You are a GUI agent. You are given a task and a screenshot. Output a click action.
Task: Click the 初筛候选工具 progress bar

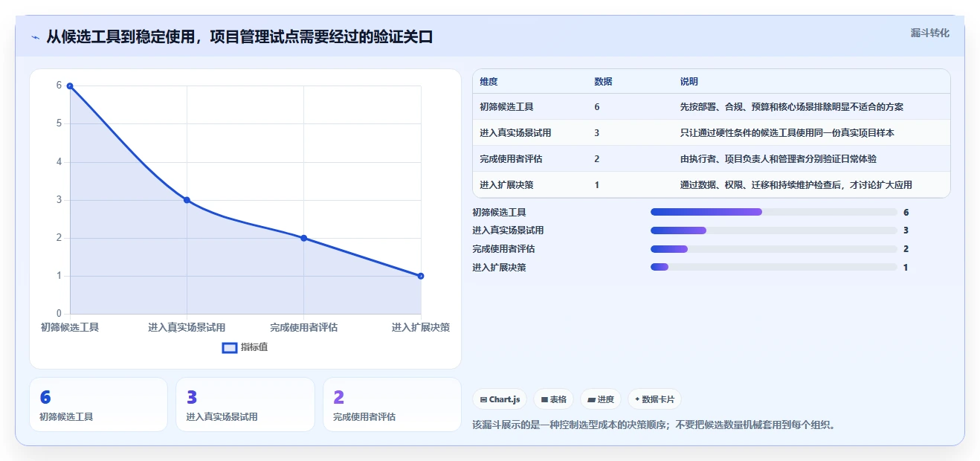pyautogui.click(x=774, y=212)
